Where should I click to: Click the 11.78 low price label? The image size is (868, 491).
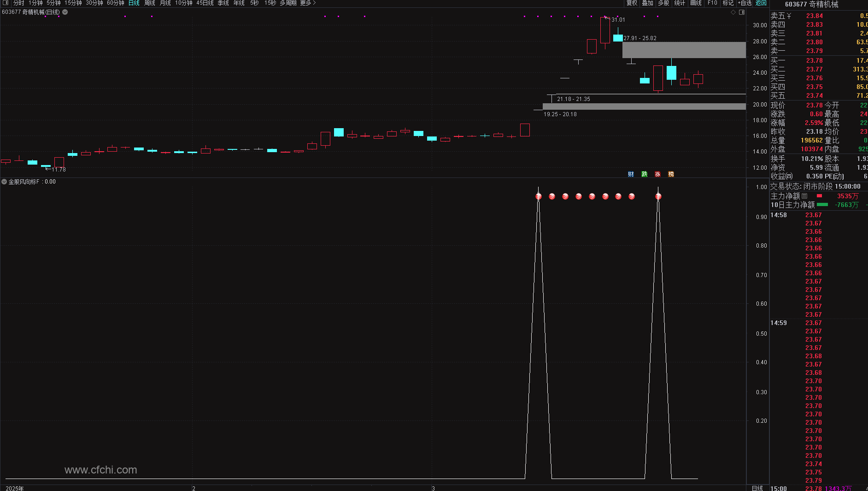(59, 170)
